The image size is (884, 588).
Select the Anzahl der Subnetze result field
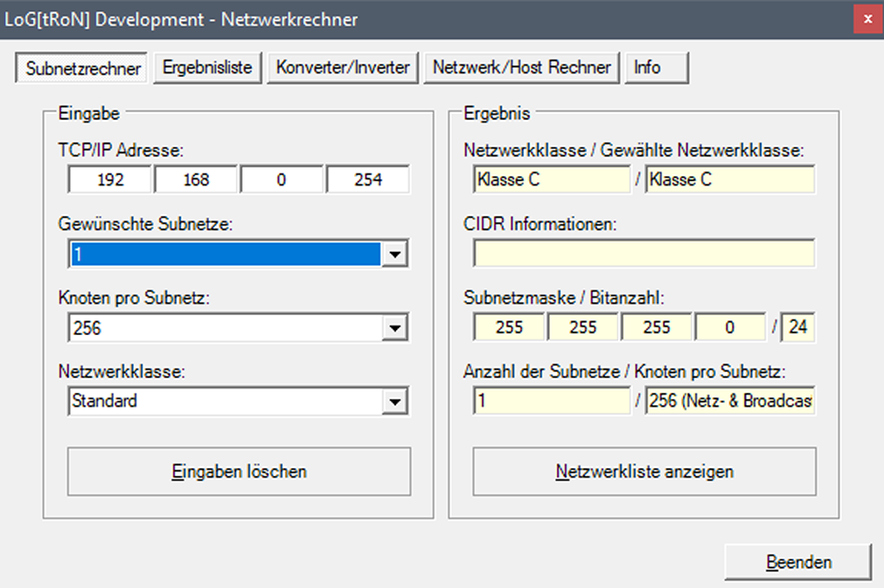click(552, 401)
